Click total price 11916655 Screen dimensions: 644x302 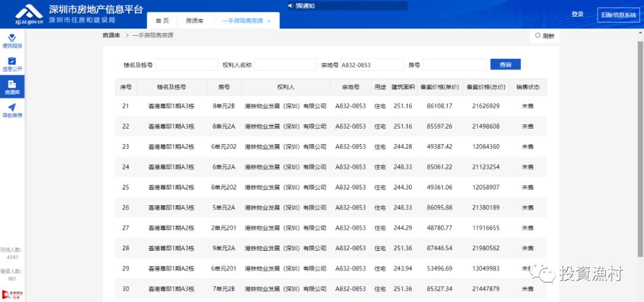[486, 228]
